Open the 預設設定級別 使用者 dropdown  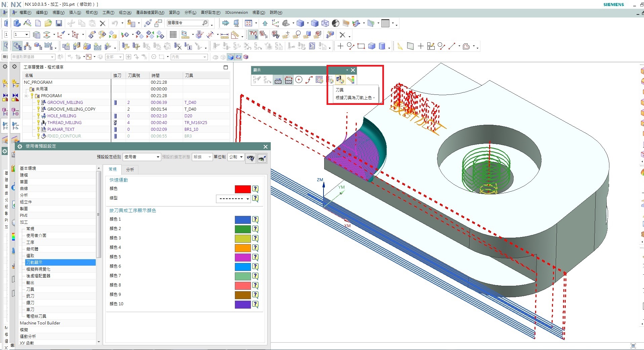point(142,157)
